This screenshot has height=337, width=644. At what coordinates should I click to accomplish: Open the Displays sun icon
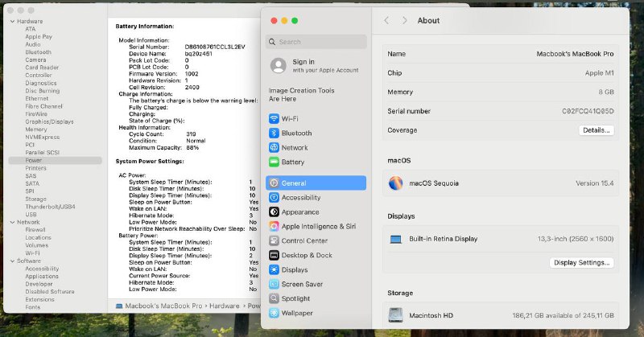click(274, 269)
